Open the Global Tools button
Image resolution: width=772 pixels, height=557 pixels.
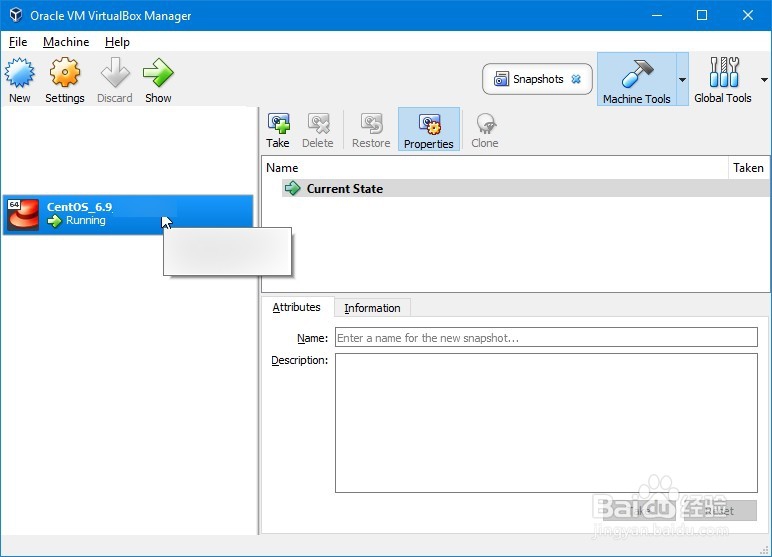point(723,79)
